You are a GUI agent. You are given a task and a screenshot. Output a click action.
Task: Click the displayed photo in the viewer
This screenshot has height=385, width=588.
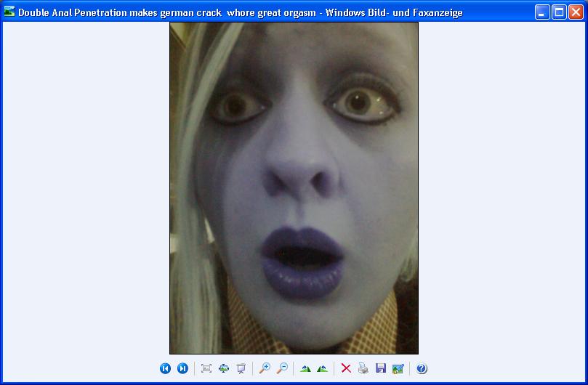tap(294, 188)
